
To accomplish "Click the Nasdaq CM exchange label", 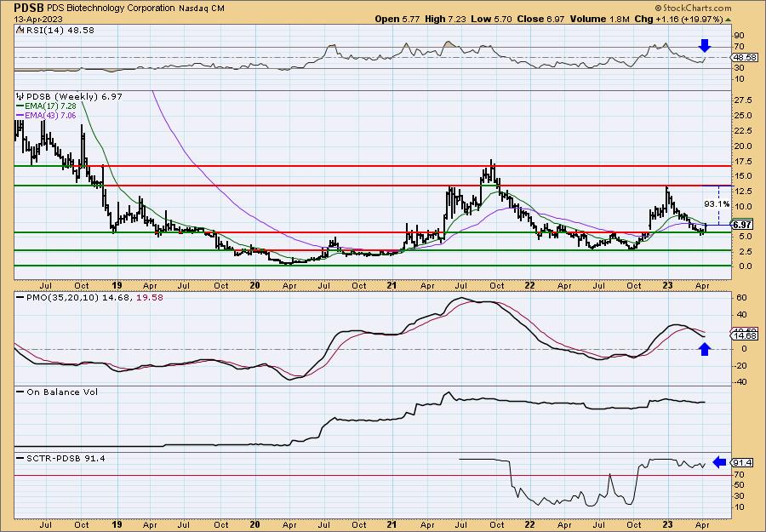I will (200, 9).
